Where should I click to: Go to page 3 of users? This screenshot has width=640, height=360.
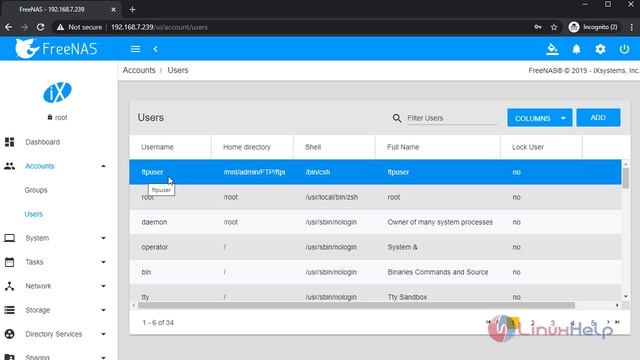(x=552, y=322)
